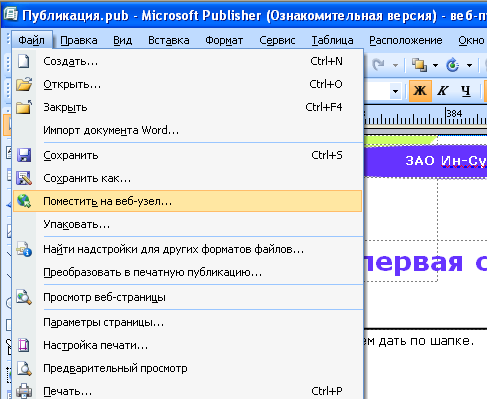Click the bring to front toolbar icon

tap(419, 65)
